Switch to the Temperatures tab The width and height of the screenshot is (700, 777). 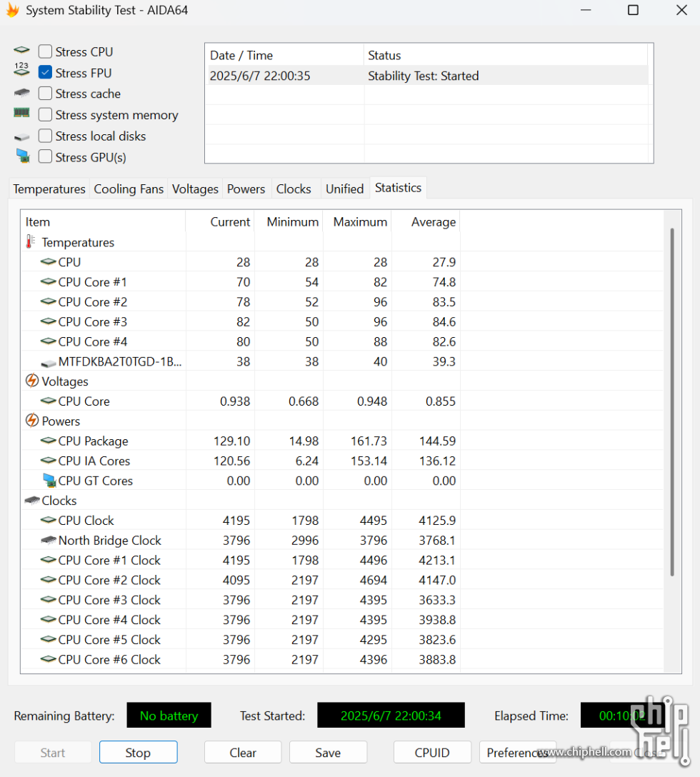(x=49, y=189)
